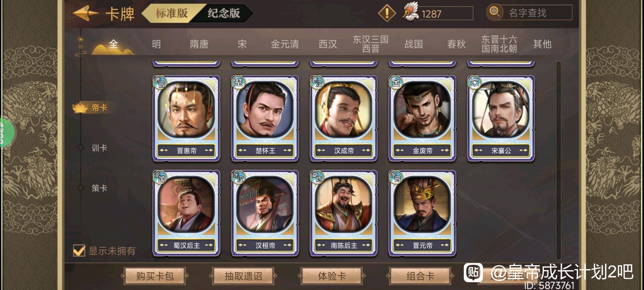Uncheck the 显示未拥有 checkbox

pyautogui.click(x=79, y=250)
